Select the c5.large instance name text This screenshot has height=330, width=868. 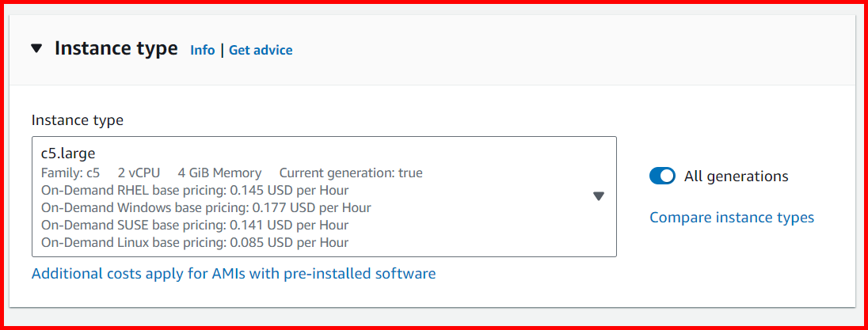[68, 154]
